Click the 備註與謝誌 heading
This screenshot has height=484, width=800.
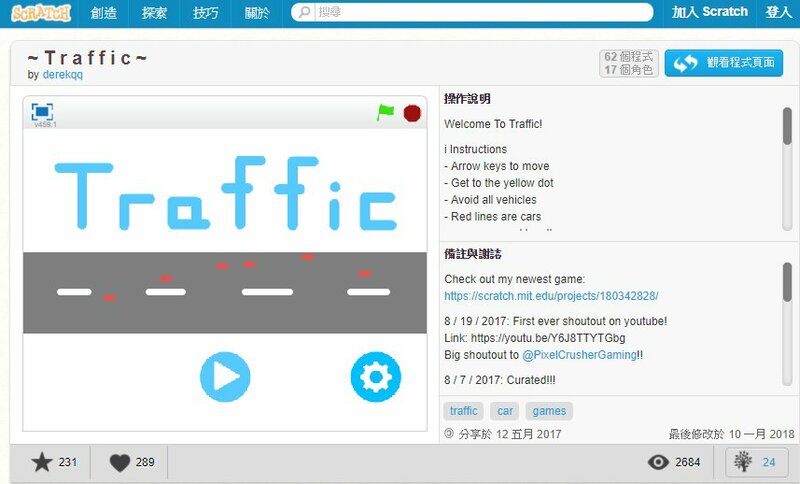click(473, 253)
